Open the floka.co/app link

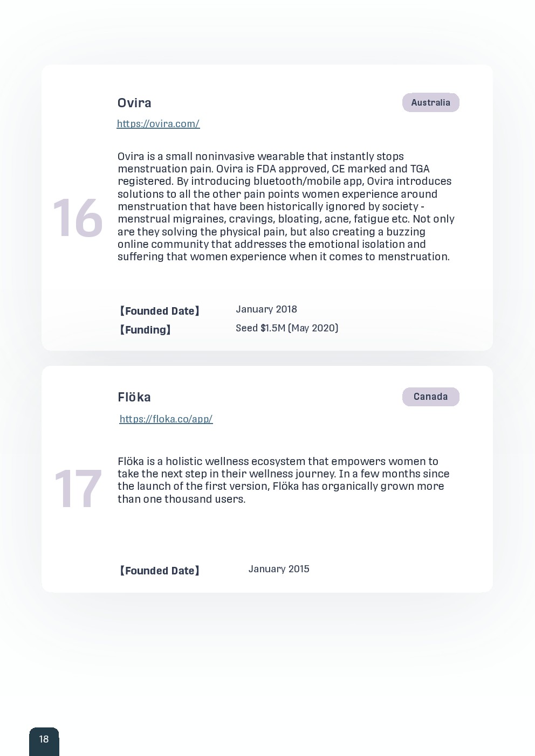166,419
